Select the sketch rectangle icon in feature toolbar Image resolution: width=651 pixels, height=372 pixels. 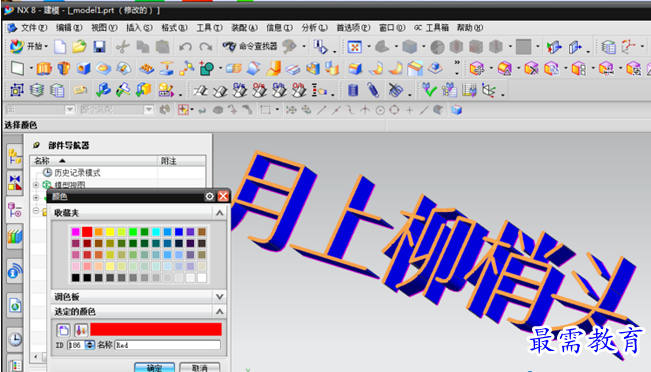pos(17,68)
